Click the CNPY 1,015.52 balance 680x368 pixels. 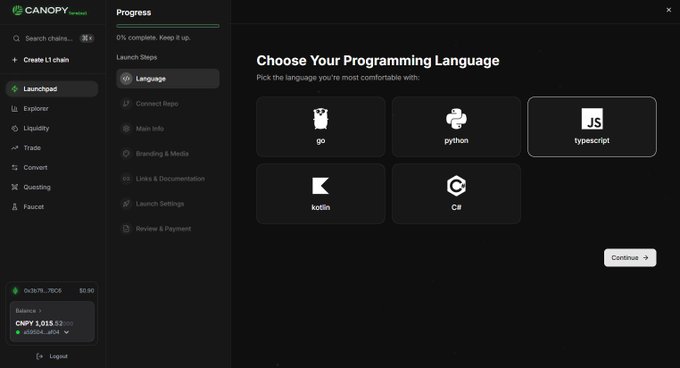click(x=44, y=323)
